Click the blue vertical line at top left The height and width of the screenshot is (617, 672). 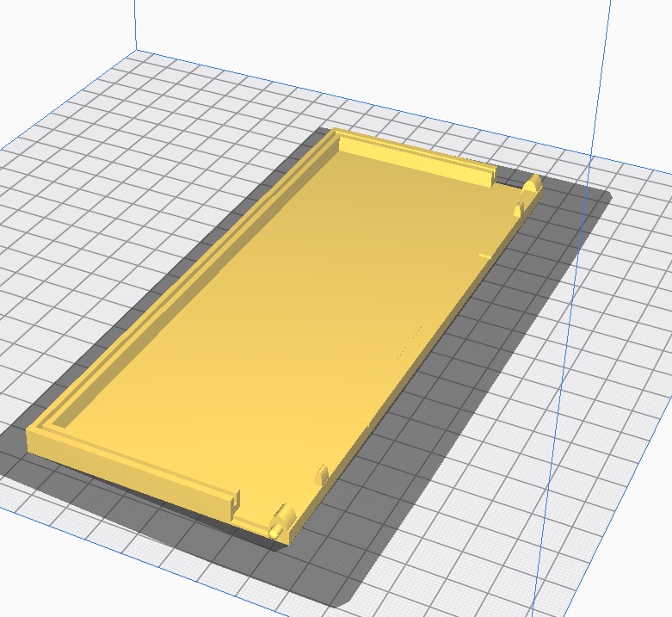(135, 24)
